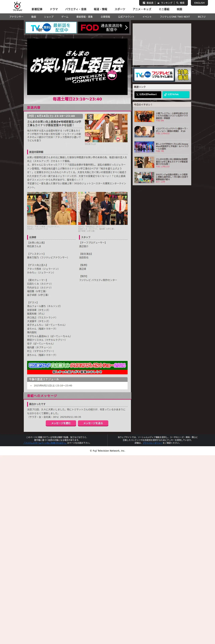Open the 公式X(旧Twitter) button

click(x=148, y=94)
